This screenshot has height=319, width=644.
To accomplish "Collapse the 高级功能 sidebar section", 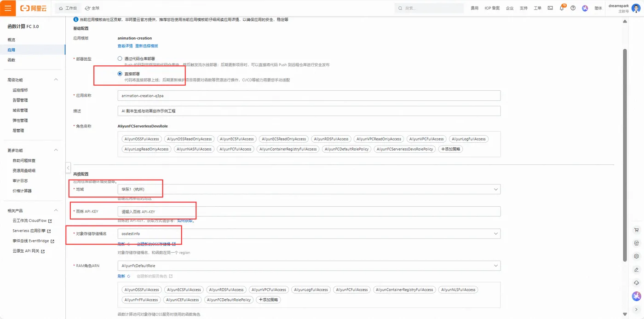I will tap(56, 80).
